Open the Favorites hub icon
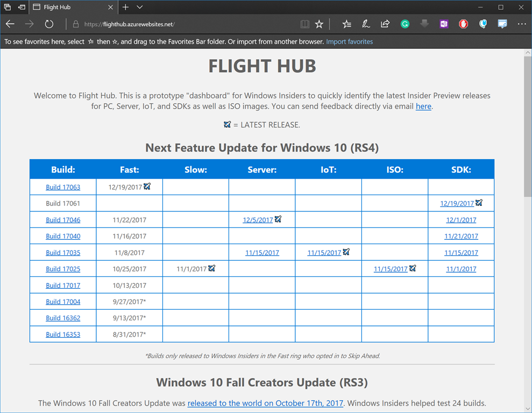This screenshot has width=532, height=413. [347, 24]
